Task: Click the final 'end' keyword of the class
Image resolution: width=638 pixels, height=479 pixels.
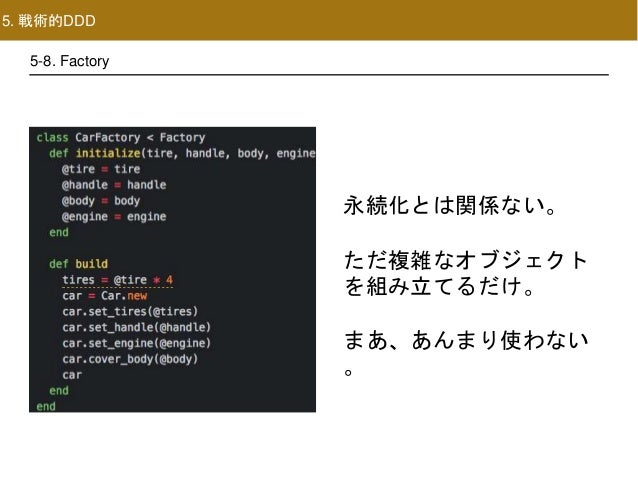Action: 46,406
